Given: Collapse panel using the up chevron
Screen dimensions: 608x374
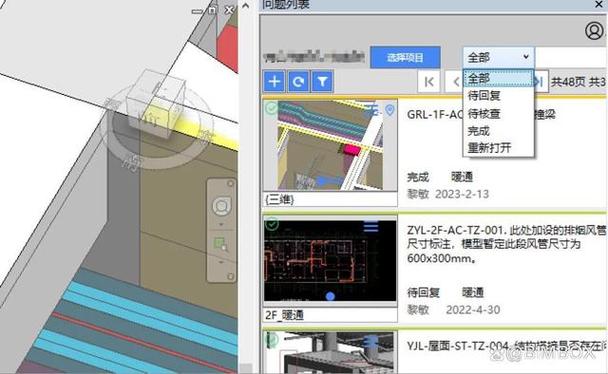Looking at the screenshot, I should tap(245, 5).
